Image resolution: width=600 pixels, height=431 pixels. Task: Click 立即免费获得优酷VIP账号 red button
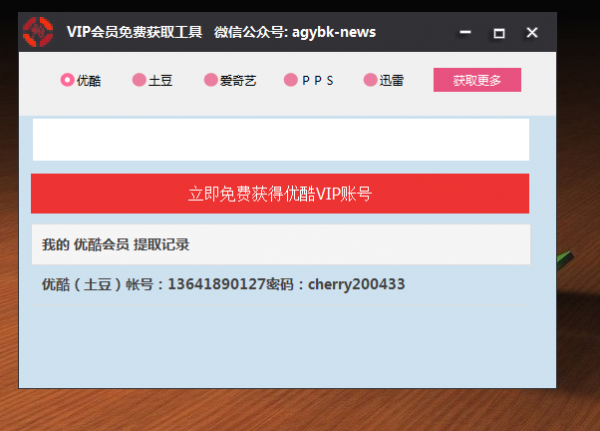click(280, 193)
